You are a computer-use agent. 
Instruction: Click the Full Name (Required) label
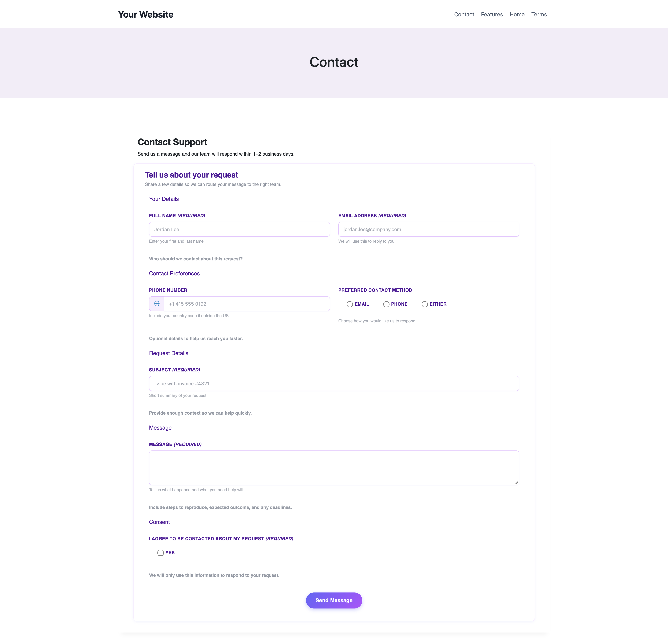click(x=177, y=215)
